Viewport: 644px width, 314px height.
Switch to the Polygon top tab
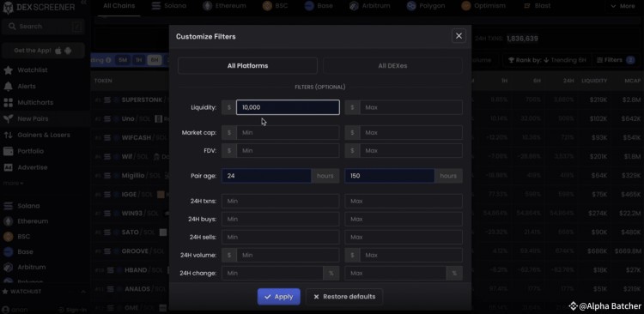coord(427,6)
